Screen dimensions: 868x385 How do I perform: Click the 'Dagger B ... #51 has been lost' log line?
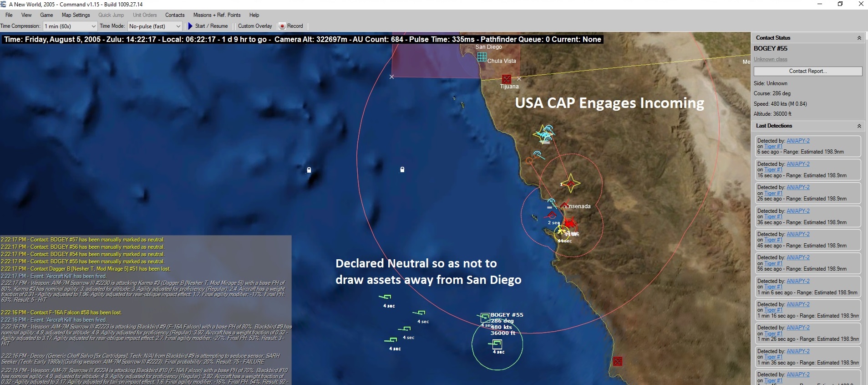tap(86, 269)
